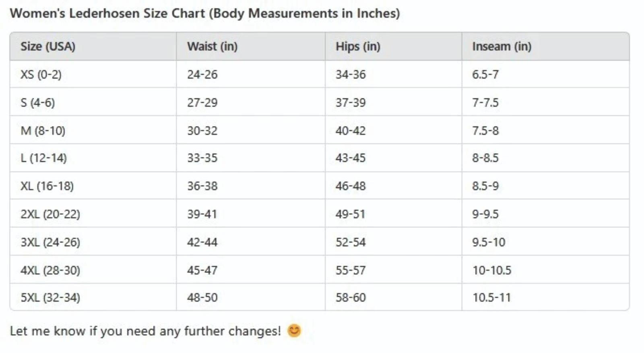Click the waist value 45-47
644x353 pixels.
tap(202, 270)
